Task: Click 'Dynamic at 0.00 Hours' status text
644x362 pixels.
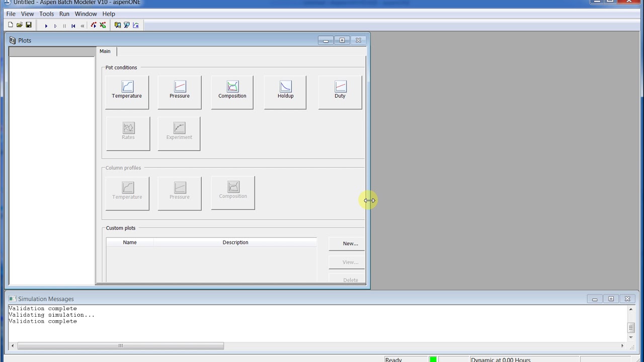Action: point(501,359)
